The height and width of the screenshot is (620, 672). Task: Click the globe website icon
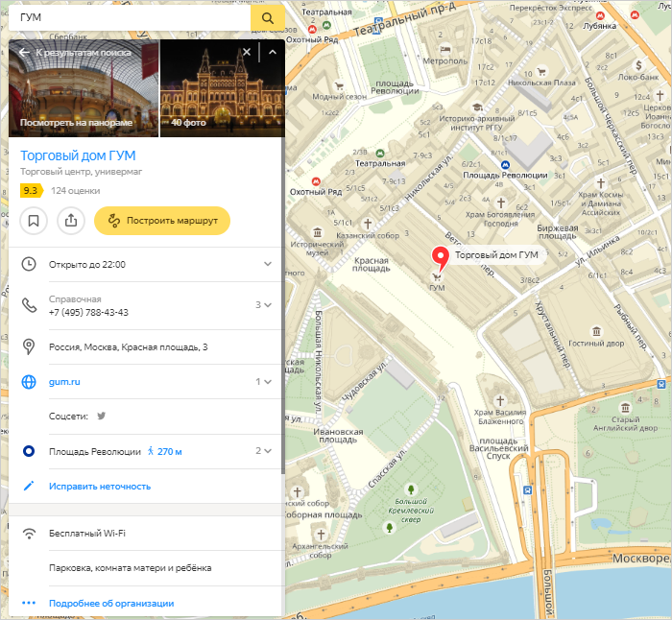pos(29,382)
